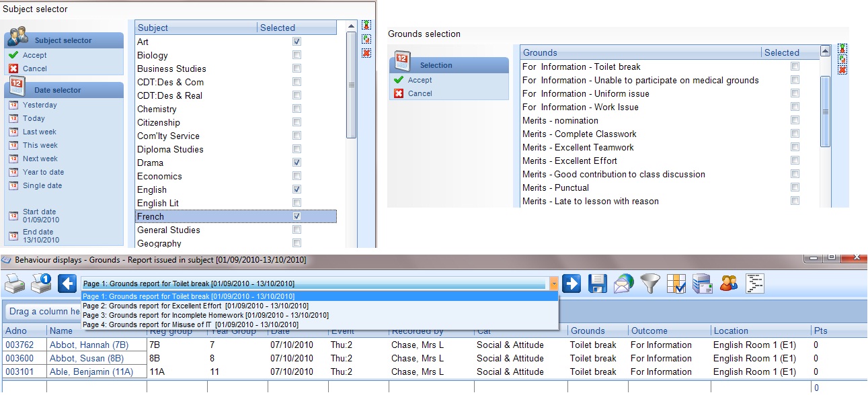Click the calendar icon next to Year to date
868x395 pixels.
point(13,172)
